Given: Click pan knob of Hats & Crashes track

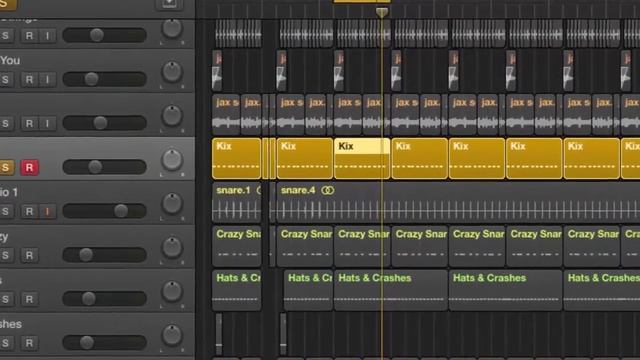Looking at the screenshot, I should [172, 291].
